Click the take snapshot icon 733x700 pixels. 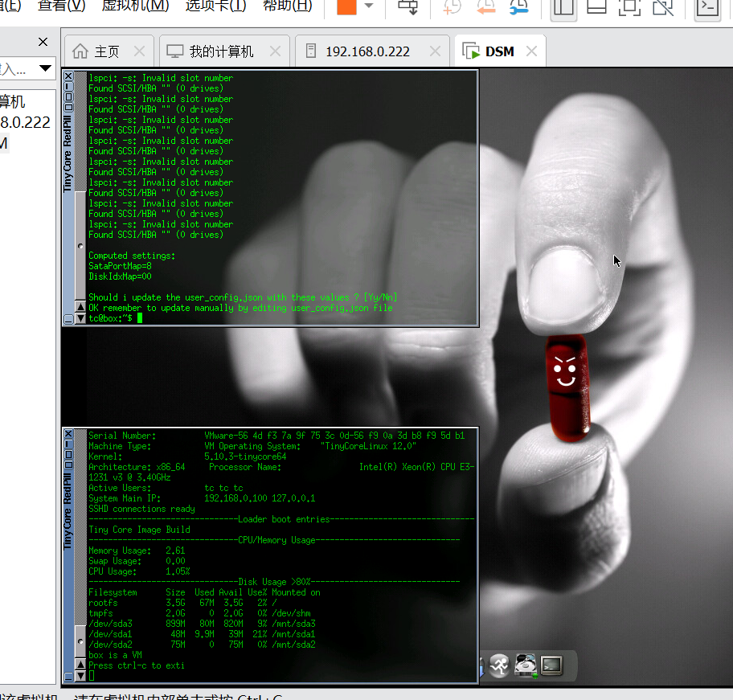pyautogui.click(x=452, y=8)
